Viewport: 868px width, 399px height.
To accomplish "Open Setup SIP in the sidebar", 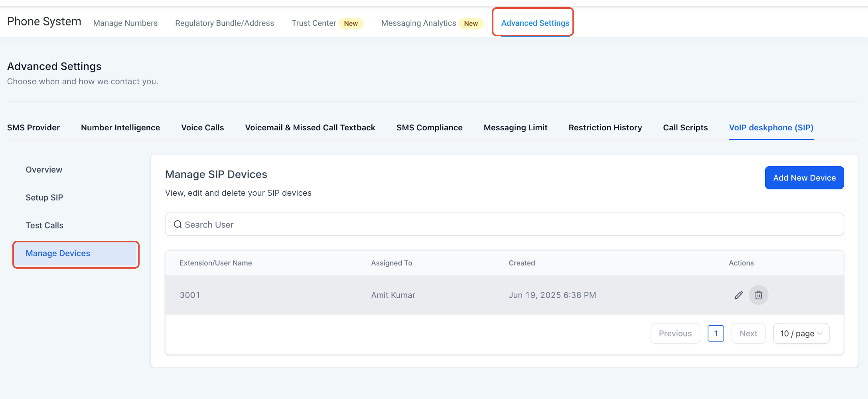I will point(44,198).
